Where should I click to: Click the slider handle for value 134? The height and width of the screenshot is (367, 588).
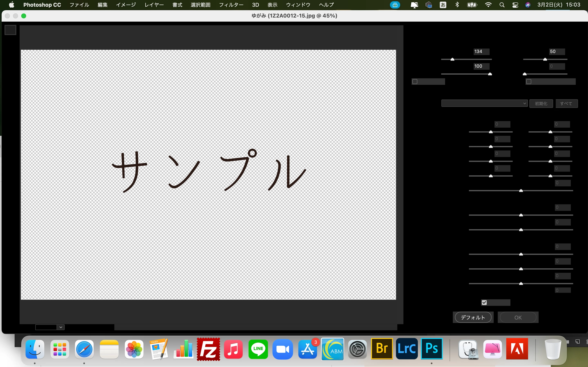[x=452, y=59]
